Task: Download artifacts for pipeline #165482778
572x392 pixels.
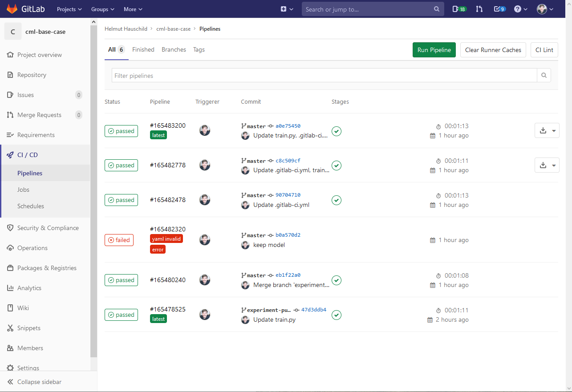Action: point(547,165)
